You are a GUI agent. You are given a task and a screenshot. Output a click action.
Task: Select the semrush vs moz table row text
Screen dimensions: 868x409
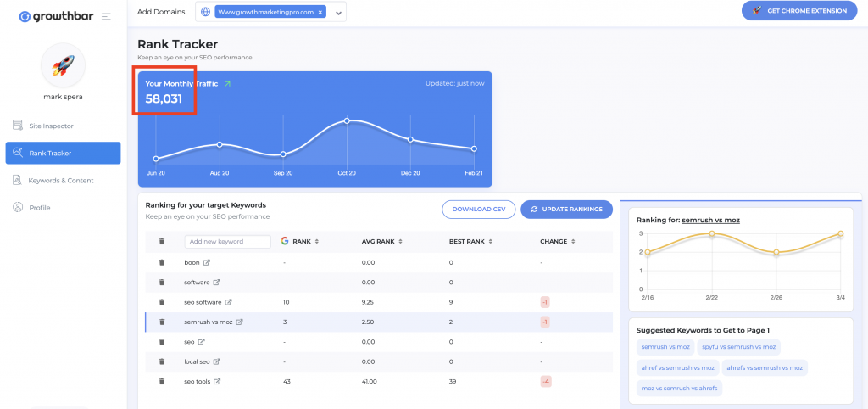[x=209, y=322]
